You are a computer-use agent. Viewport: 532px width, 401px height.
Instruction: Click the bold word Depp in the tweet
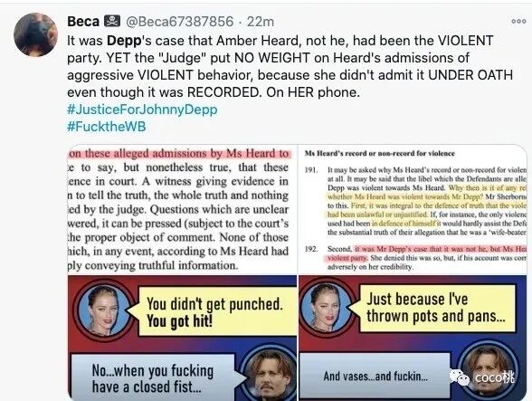click(124, 41)
